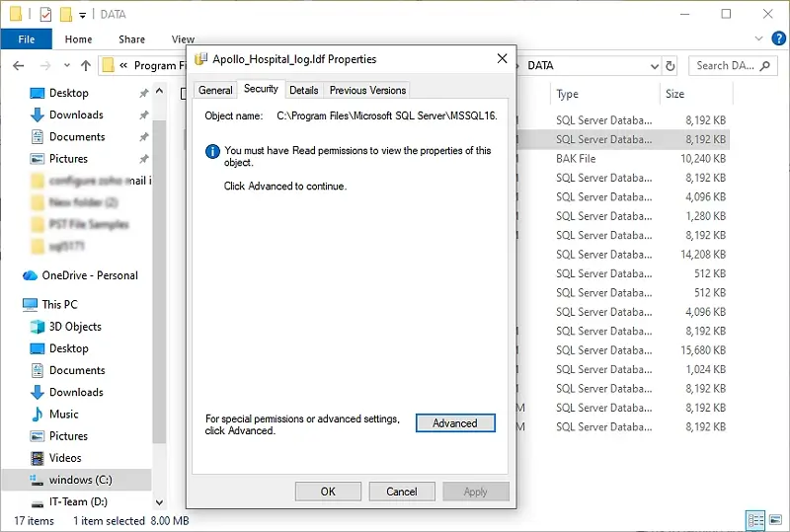Open the Videos folder
790x532 pixels.
65,458
